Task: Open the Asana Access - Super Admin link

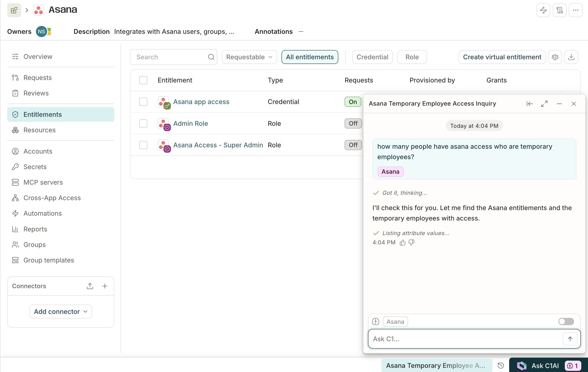Action: coord(218,145)
